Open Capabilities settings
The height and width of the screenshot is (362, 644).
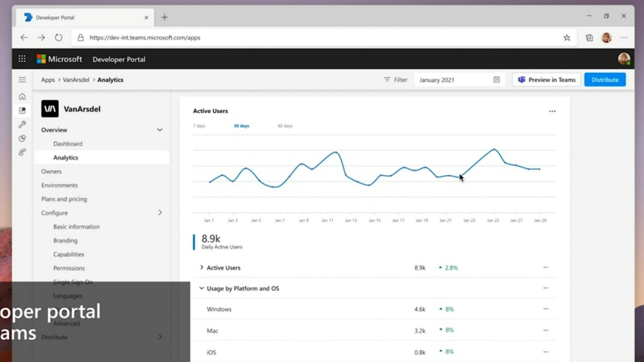[x=68, y=254]
